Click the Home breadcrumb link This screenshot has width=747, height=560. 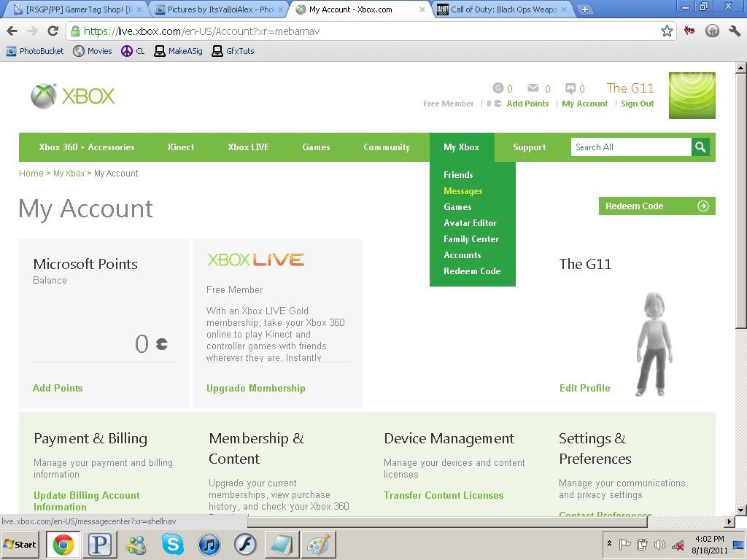[31, 174]
